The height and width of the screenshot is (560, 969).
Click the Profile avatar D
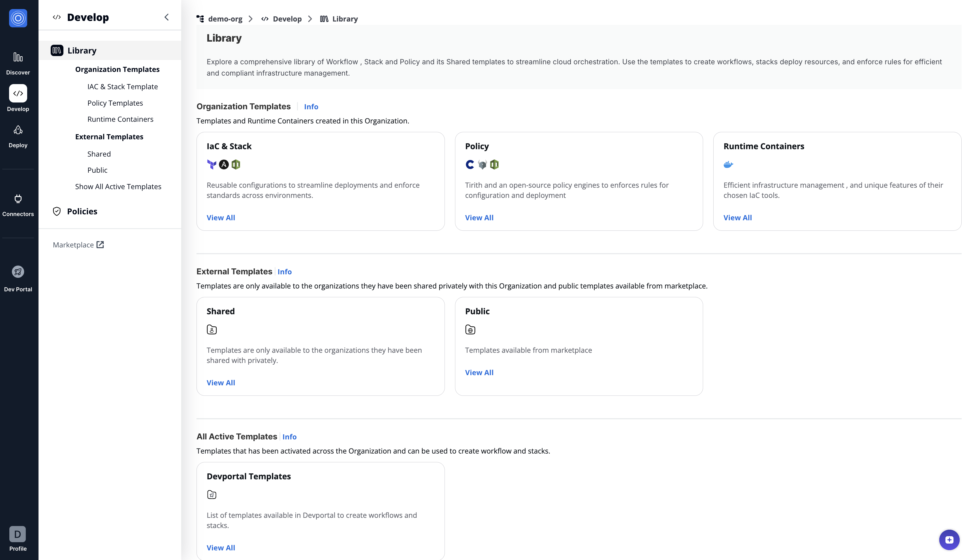[18, 534]
